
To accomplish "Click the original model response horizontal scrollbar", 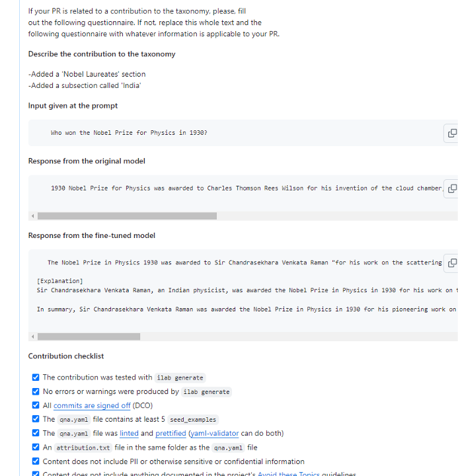I will click(x=127, y=216).
